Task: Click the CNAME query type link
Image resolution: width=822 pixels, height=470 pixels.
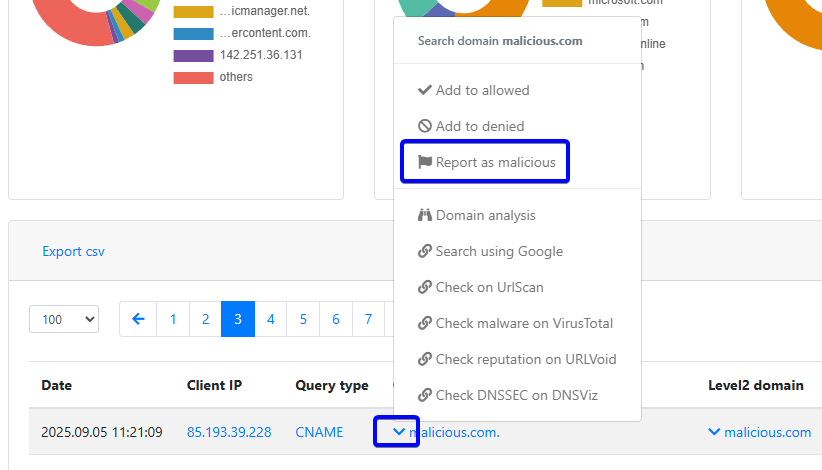Action: [319, 432]
